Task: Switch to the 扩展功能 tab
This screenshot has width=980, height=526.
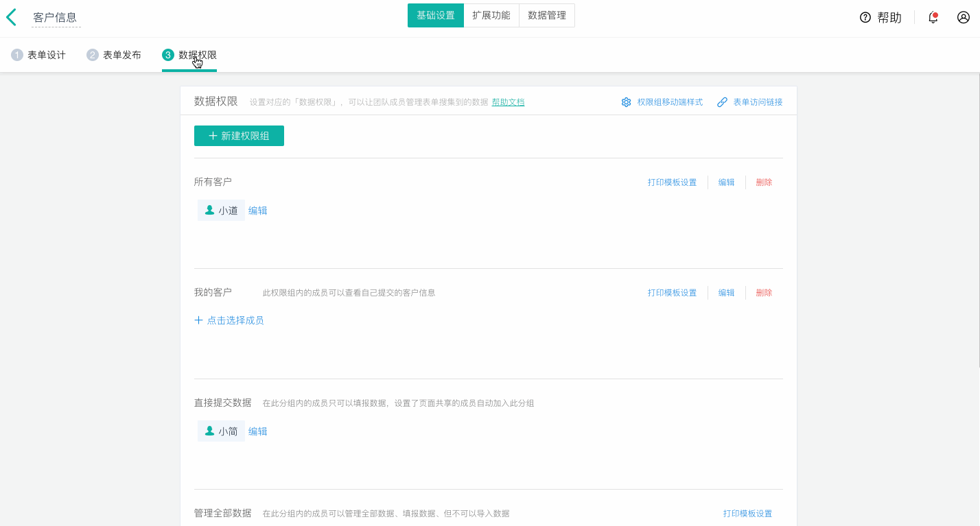Action: coord(491,14)
